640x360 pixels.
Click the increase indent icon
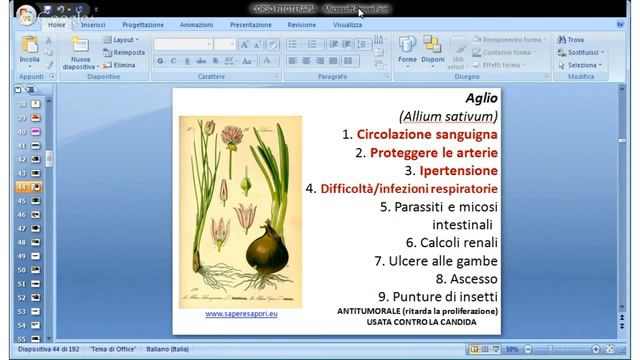(x=346, y=44)
